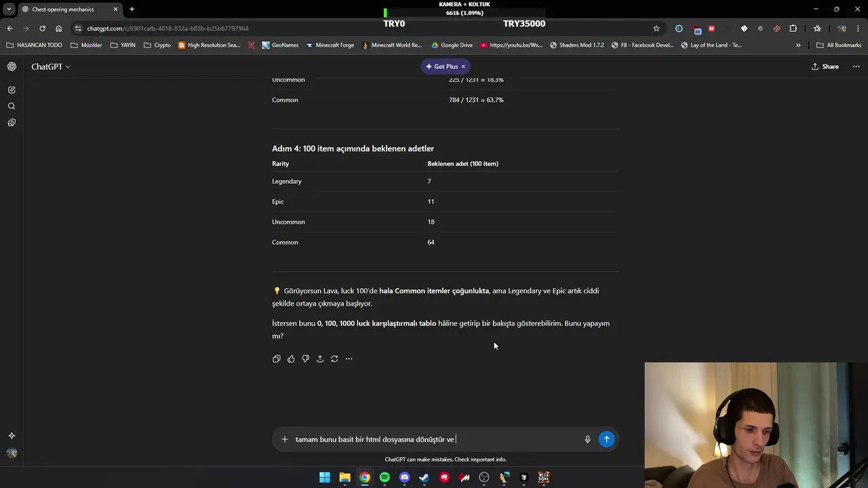The image size is (868, 488).
Task: Open the Chrome extensions puzzle menu
Action: [x=793, y=28]
